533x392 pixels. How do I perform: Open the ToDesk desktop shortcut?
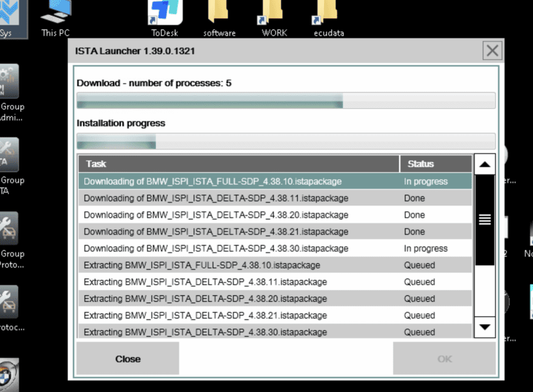pyautogui.click(x=165, y=18)
